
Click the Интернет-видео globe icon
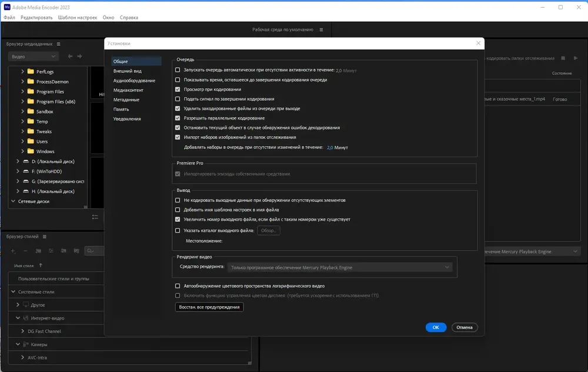(x=26, y=318)
